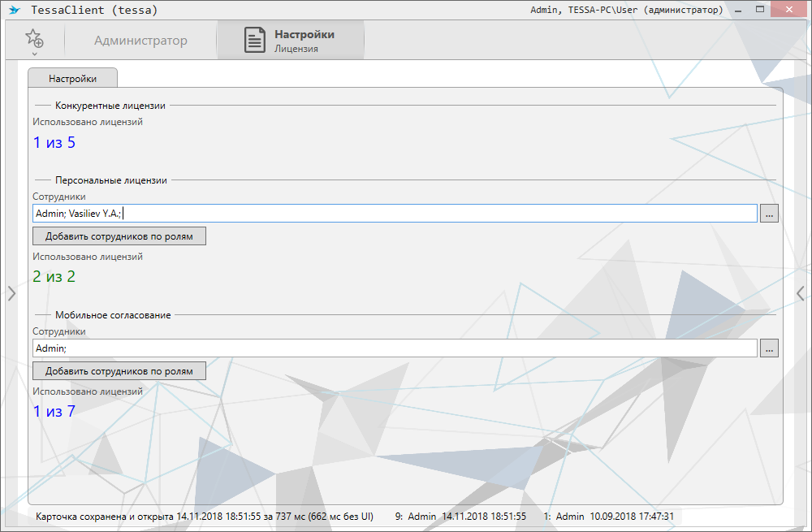Viewport: 812px width, 532px height.
Task: Maximize the TessaClient window
Action: [x=761, y=10]
